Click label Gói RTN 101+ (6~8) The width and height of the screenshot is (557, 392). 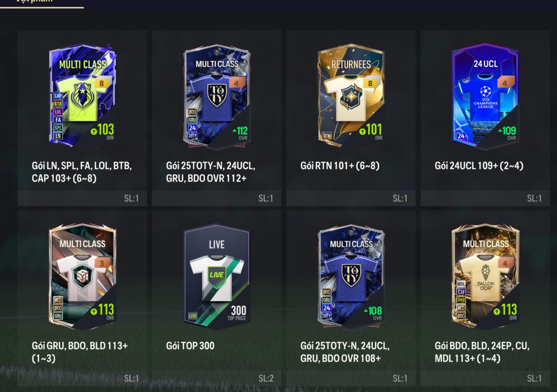click(340, 166)
